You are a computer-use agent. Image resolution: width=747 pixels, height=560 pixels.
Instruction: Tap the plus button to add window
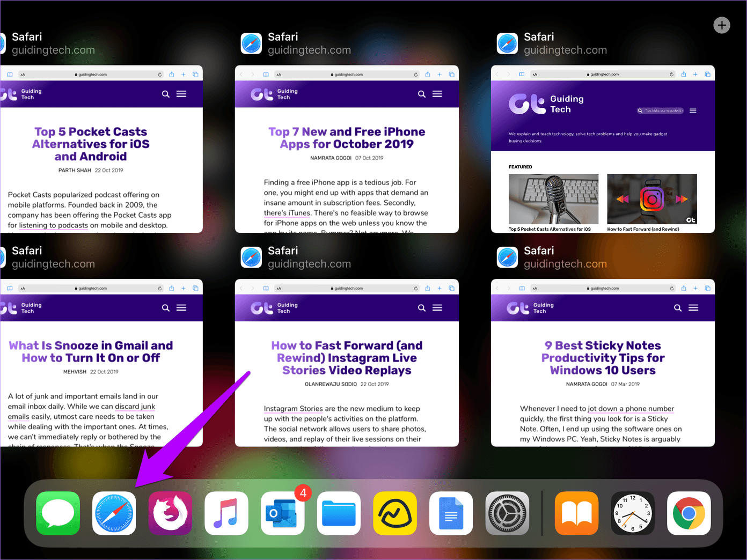click(722, 25)
